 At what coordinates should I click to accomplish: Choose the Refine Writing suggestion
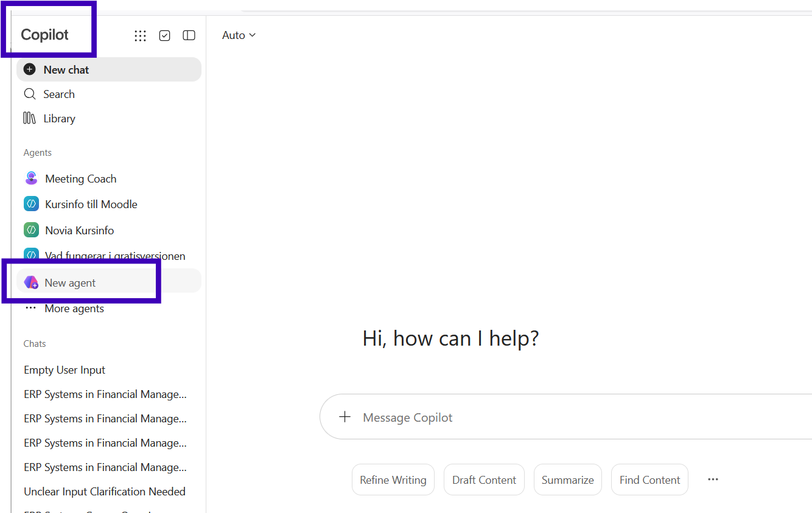393,480
